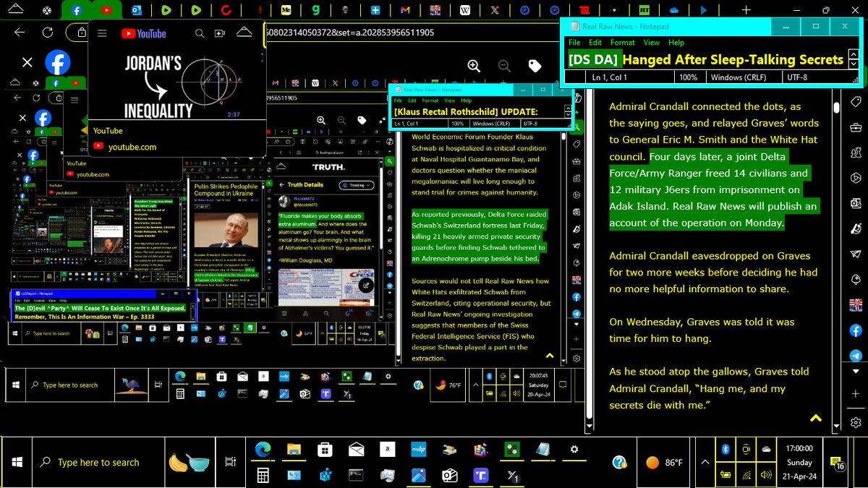Open Mail app from the taskbar
This screenshot has height=488, width=868.
pyautogui.click(x=356, y=450)
